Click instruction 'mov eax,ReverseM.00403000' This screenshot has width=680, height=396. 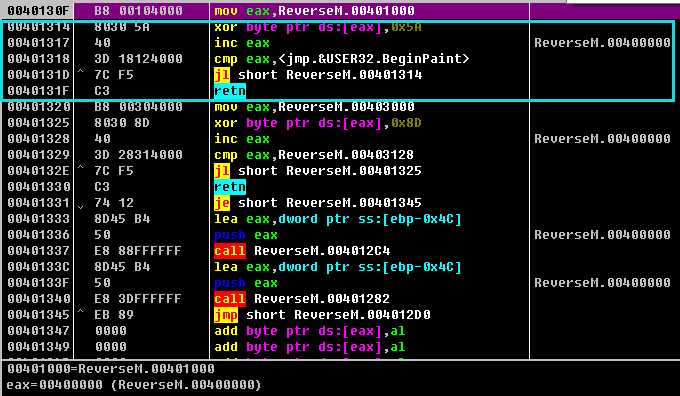point(314,107)
